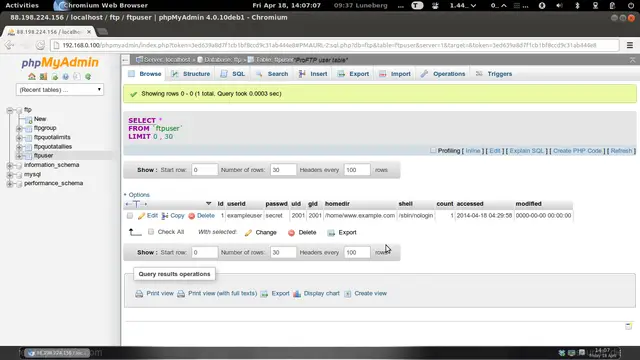Open Chromium hamburger menu
Image resolution: width=640 pixels, height=360 pixels.
coord(630,45)
